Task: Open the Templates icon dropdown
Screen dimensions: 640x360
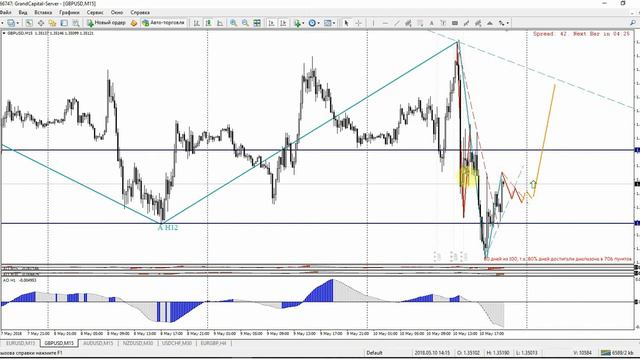Action: point(329,23)
